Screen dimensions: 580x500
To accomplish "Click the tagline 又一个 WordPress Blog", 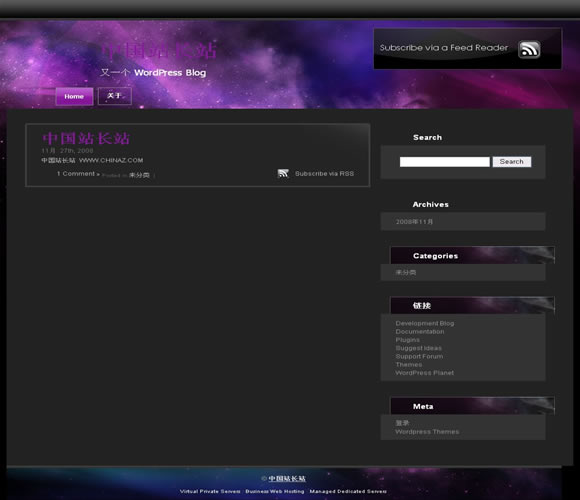I will coord(153,72).
